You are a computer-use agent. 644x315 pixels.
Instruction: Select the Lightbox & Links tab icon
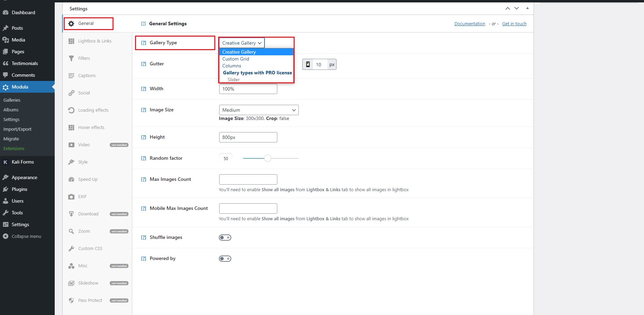pyautogui.click(x=71, y=41)
